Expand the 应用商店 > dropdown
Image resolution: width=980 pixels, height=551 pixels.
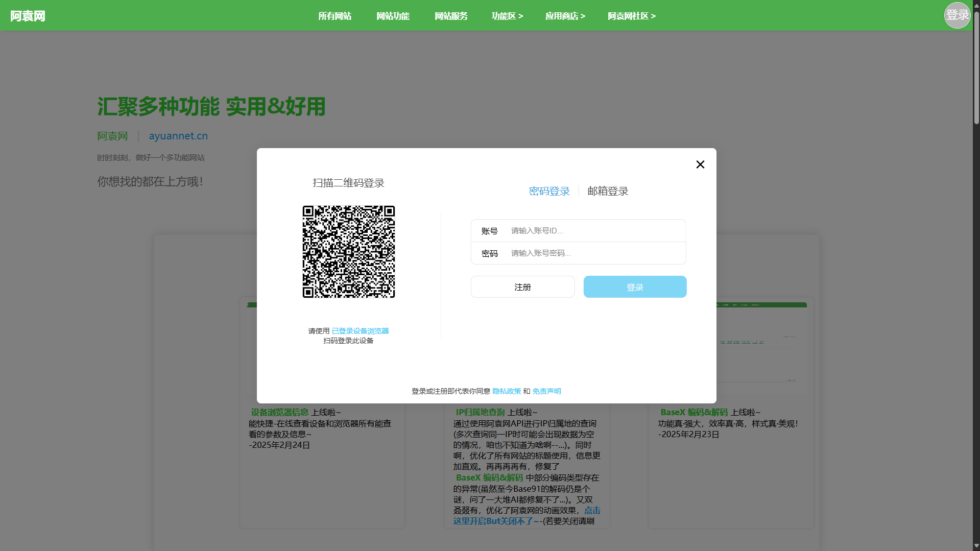point(565,16)
